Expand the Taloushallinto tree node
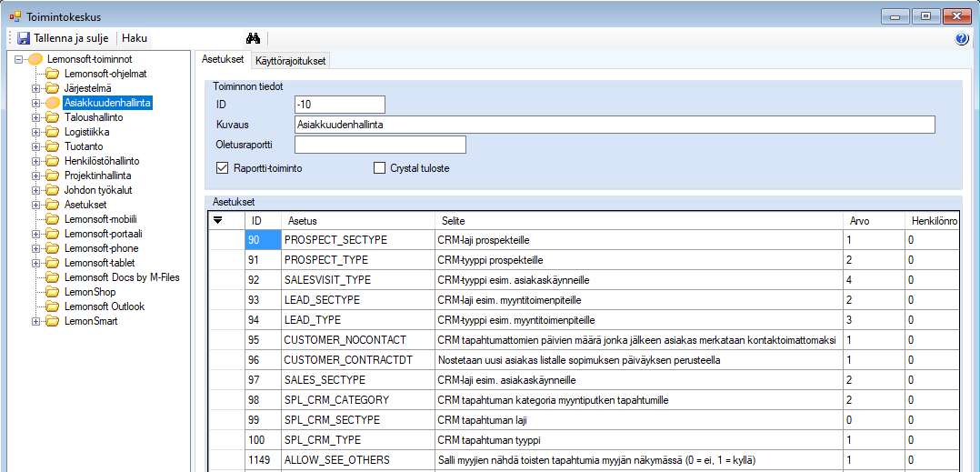980x472 pixels. pos(35,117)
